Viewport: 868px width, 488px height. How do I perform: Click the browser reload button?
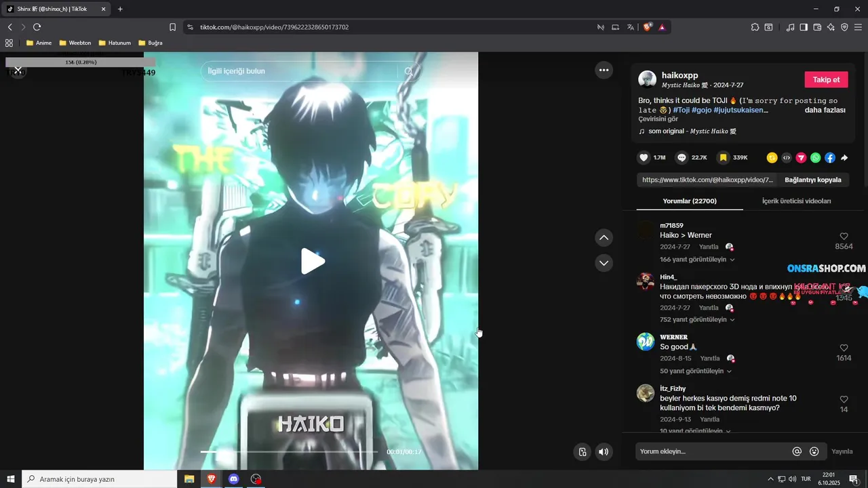(x=37, y=27)
